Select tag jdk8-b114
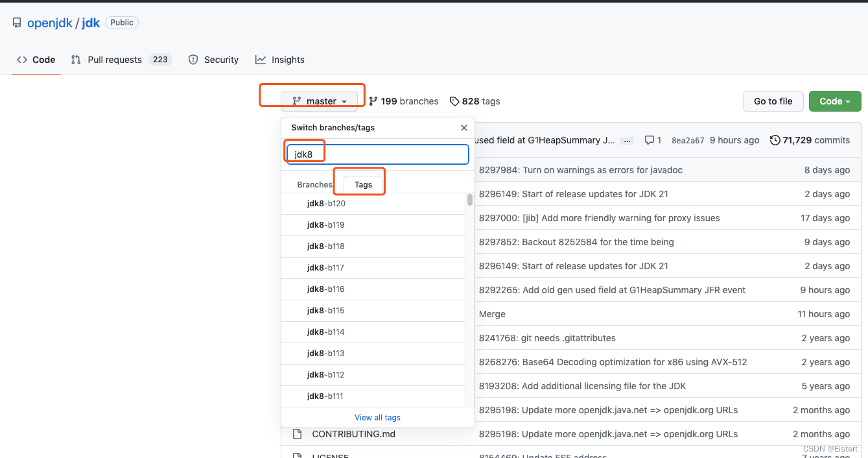The width and height of the screenshot is (868, 458). [x=373, y=332]
